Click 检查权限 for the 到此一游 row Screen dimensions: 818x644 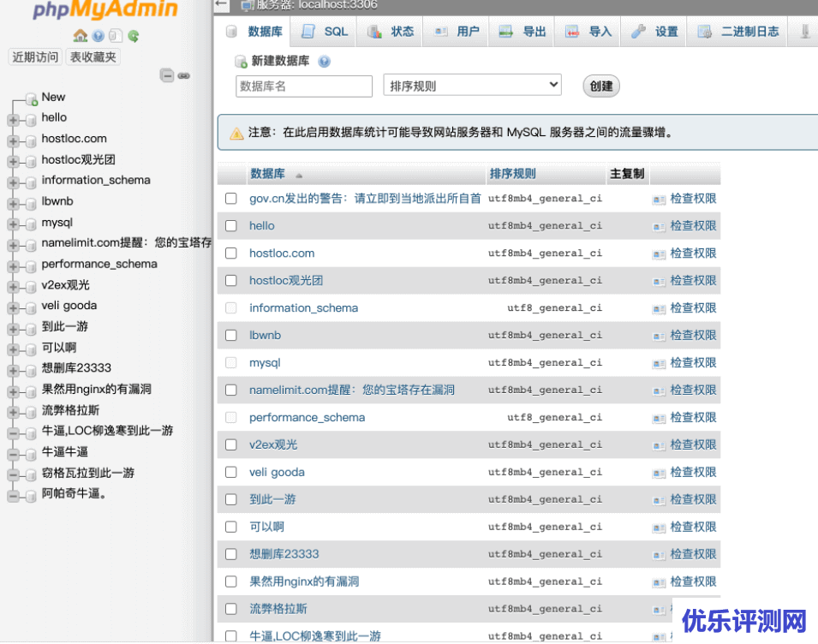(693, 499)
